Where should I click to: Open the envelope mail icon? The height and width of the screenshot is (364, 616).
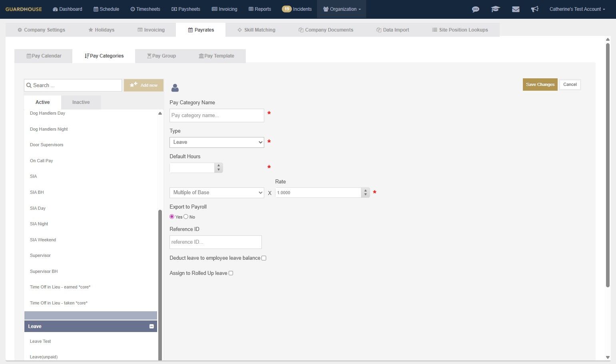tap(516, 9)
